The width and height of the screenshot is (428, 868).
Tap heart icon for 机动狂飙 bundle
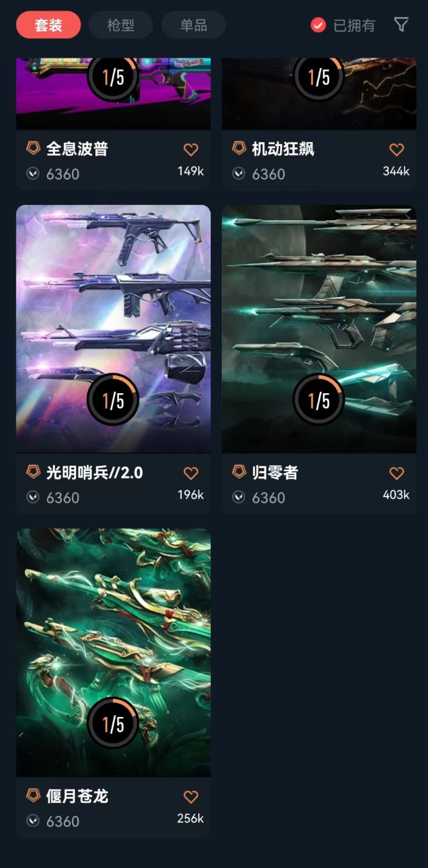(396, 150)
